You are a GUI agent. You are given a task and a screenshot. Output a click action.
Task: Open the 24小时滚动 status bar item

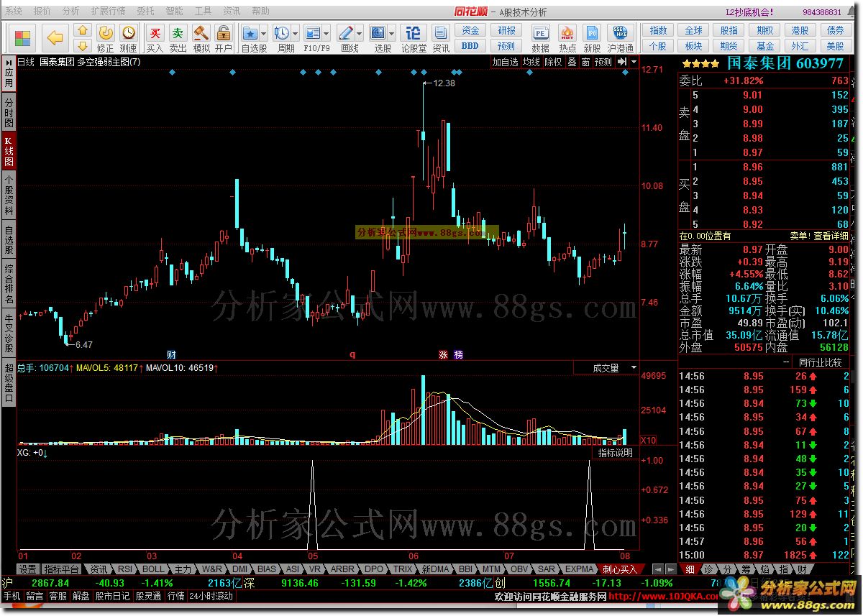[211, 596]
